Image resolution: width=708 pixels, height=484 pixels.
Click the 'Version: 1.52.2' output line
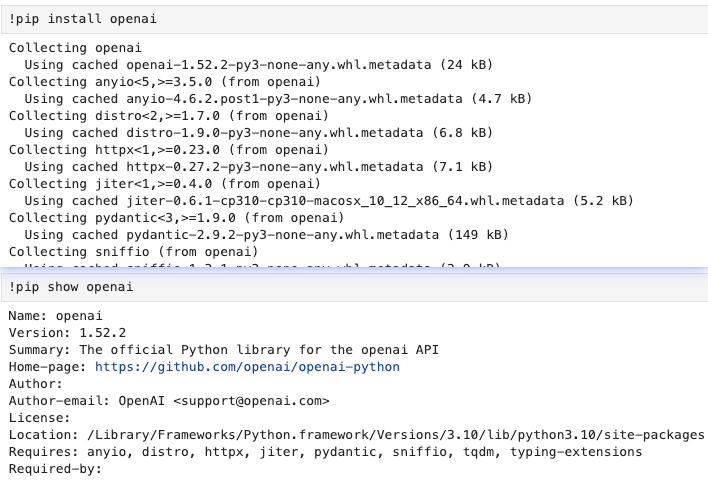pyautogui.click(x=67, y=333)
